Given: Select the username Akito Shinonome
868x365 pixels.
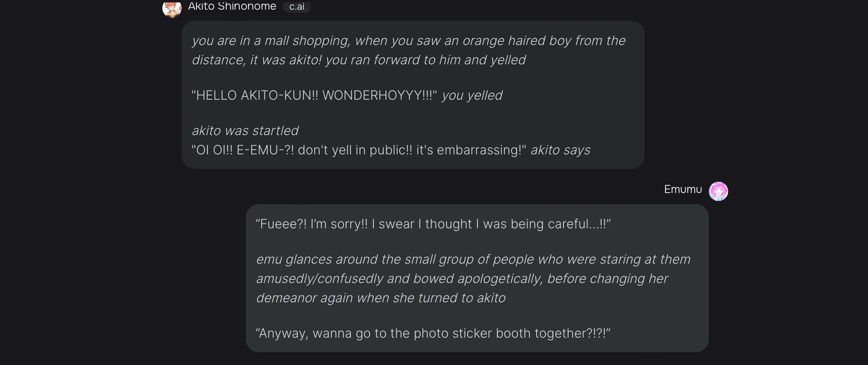Looking at the screenshot, I should click(232, 6).
